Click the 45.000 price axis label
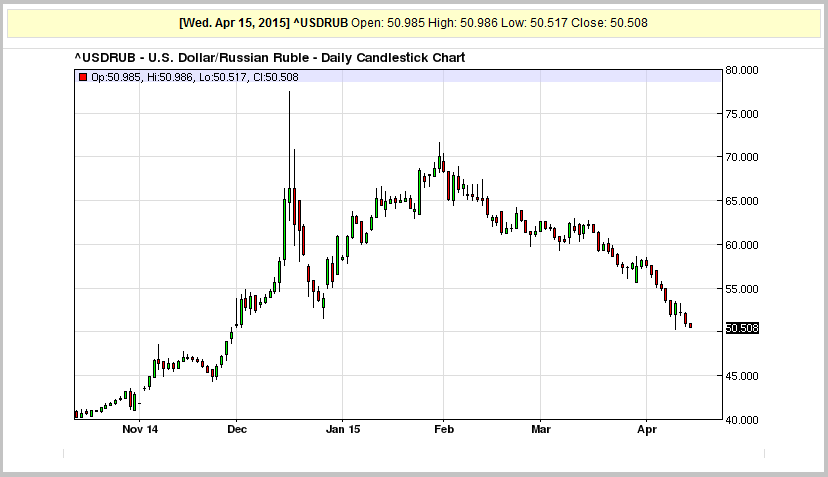The height and width of the screenshot is (477, 828). [x=741, y=376]
